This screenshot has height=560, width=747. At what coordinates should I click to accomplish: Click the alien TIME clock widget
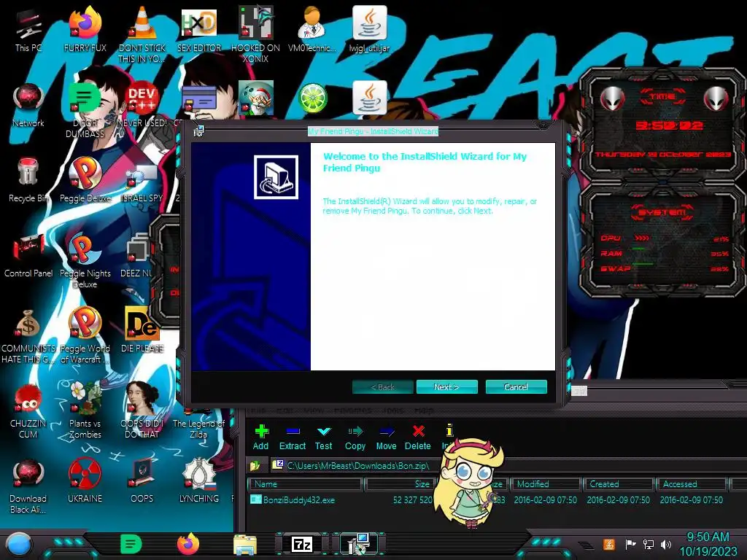662,126
